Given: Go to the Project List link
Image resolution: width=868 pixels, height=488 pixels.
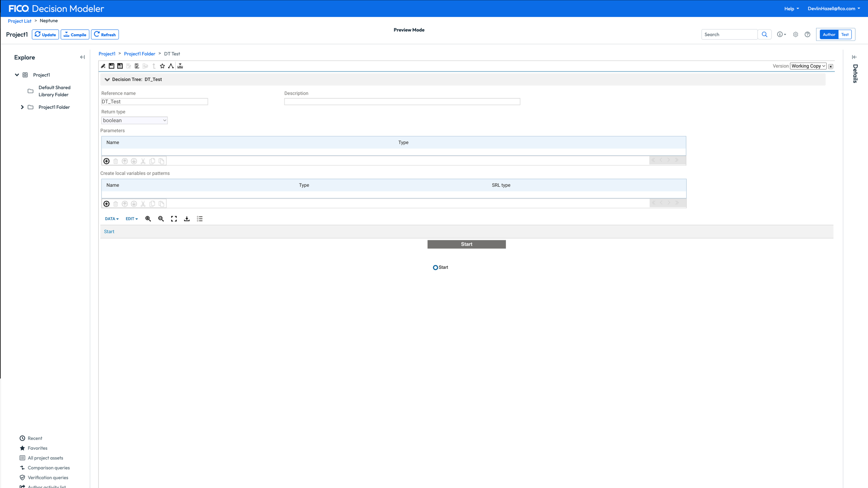Looking at the screenshot, I should [x=20, y=21].
